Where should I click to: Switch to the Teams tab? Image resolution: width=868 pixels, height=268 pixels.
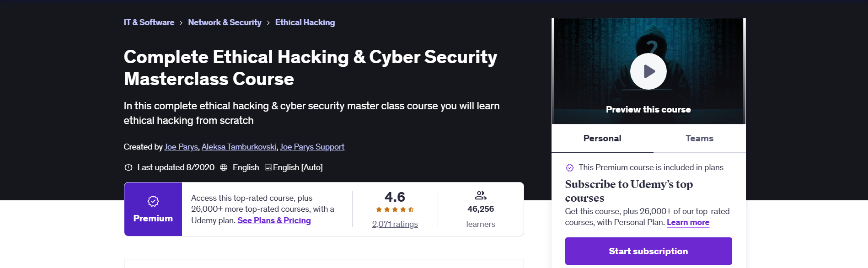[699, 138]
